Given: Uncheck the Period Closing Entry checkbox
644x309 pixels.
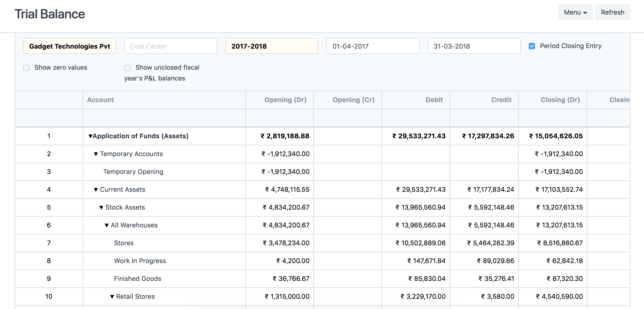Looking at the screenshot, I should coord(532,46).
